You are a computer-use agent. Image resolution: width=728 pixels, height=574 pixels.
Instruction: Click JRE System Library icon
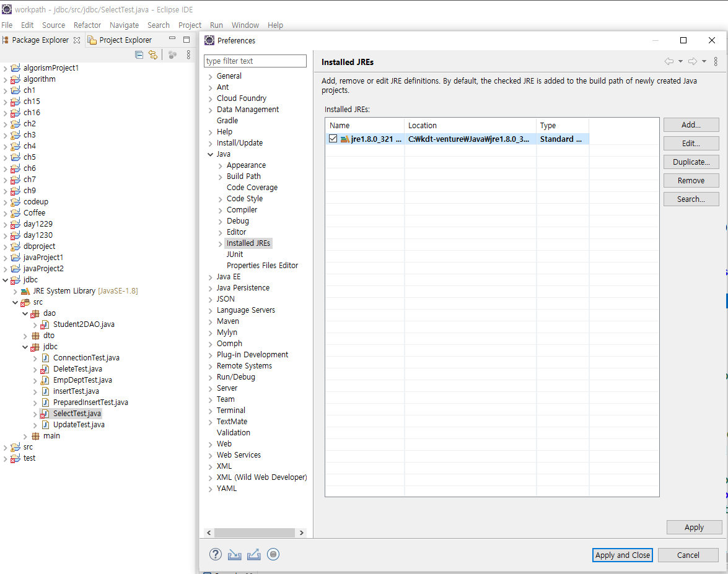[25, 291]
